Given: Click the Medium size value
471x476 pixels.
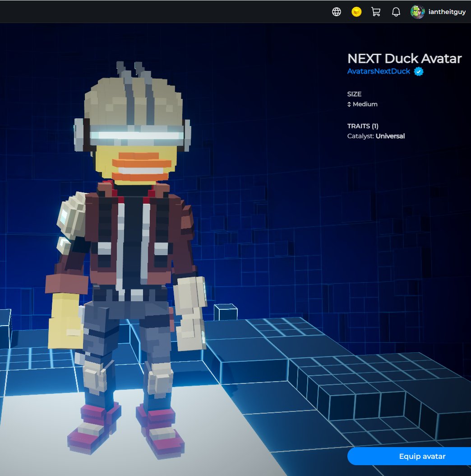Looking at the screenshot, I should coord(365,104).
